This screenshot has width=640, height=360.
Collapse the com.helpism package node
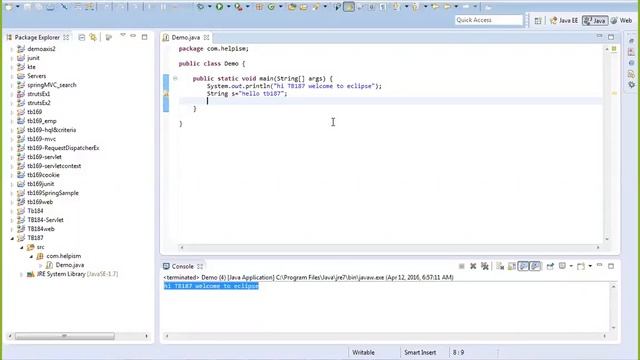31,256
